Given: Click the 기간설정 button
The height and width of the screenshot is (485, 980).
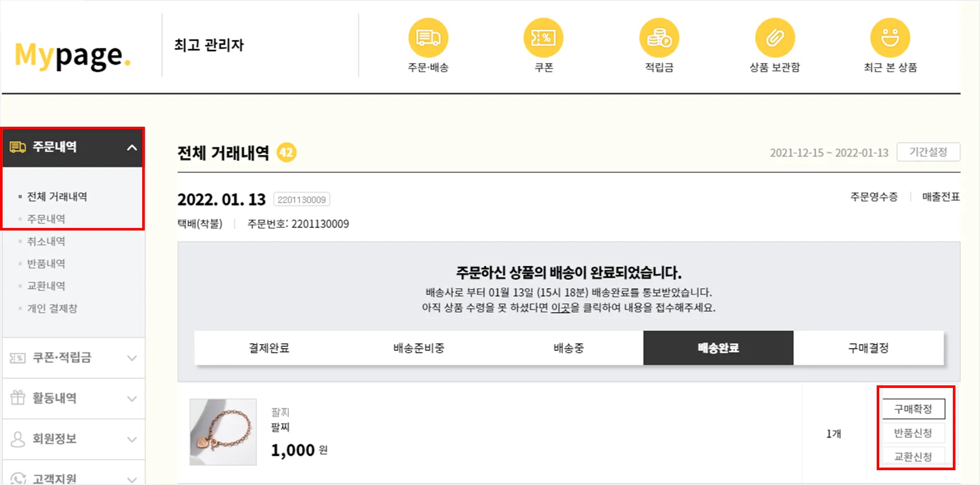Looking at the screenshot, I should [928, 152].
